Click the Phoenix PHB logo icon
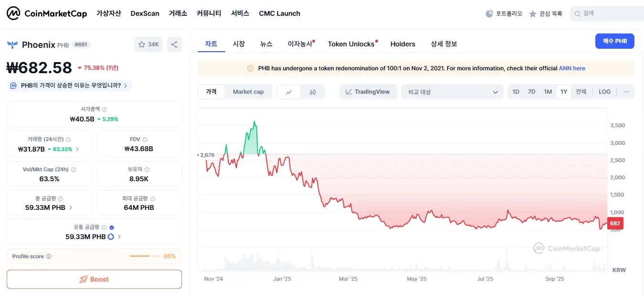The height and width of the screenshot is (296, 644). pos(12,45)
